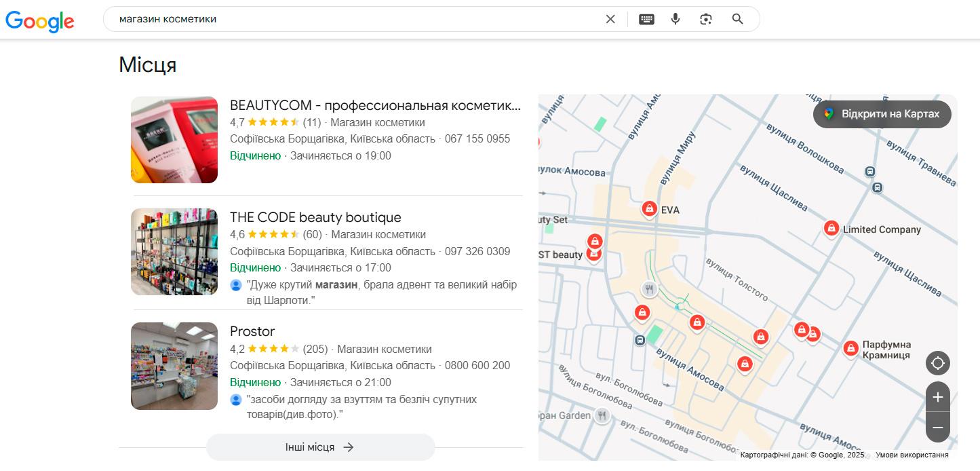This screenshot has width=980, height=471.
Task: Click the transit stop icon near вулиця Амосова
Action: point(640,340)
